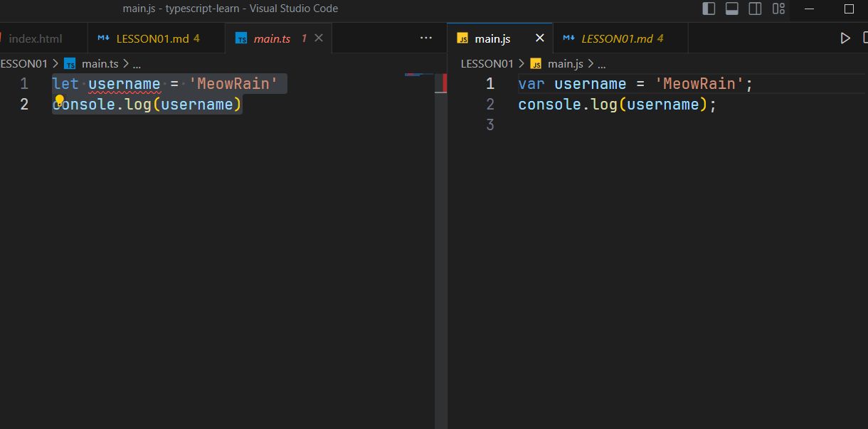The height and width of the screenshot is (429, 868).
Task: Click line number 3 in main.js
Action: point(489,125)
